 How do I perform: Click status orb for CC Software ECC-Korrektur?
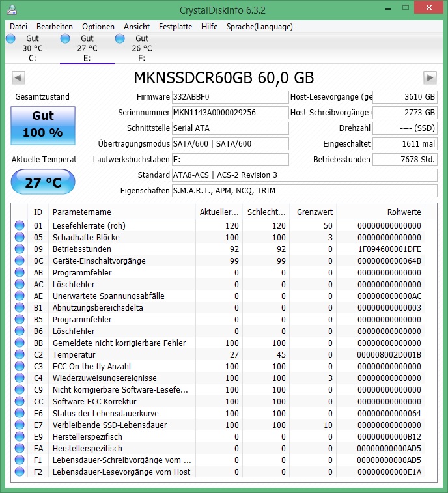point(20,402)
